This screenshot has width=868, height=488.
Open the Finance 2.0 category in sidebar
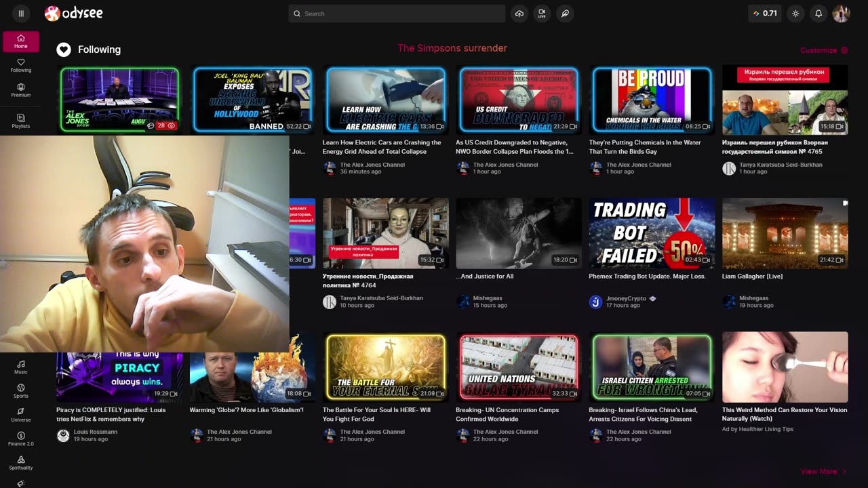pyautogui.click(x=21, y=439)
